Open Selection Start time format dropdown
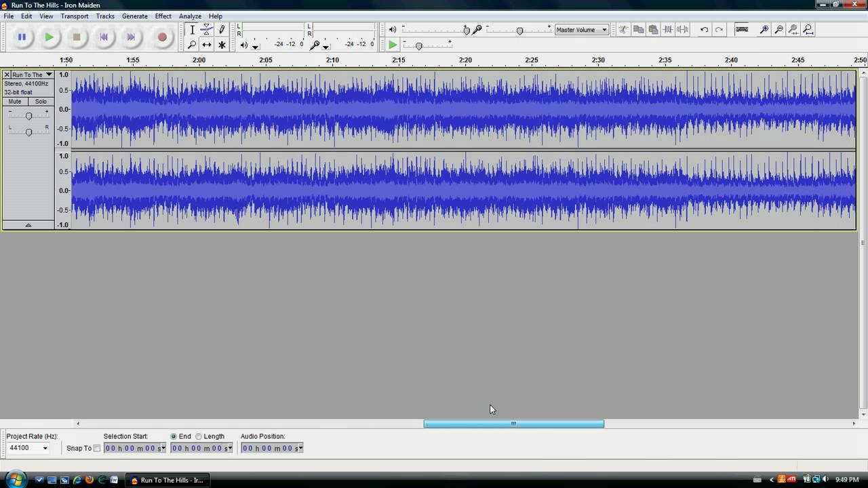Screen dimensions: 868x488 163,449
